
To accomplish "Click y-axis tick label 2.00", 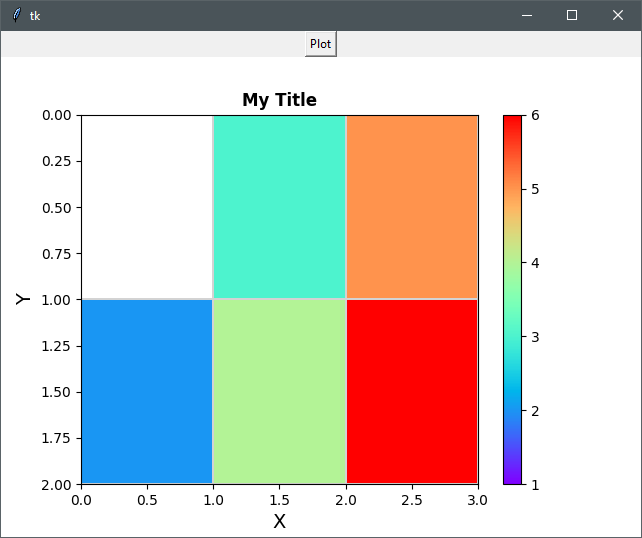I will pos(57,485).
